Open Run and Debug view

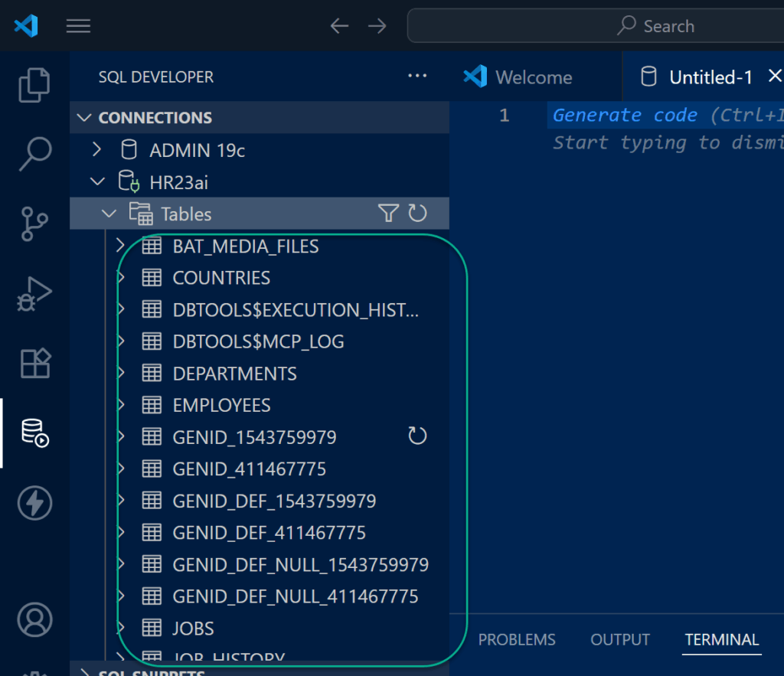click(x=34, y=294)
